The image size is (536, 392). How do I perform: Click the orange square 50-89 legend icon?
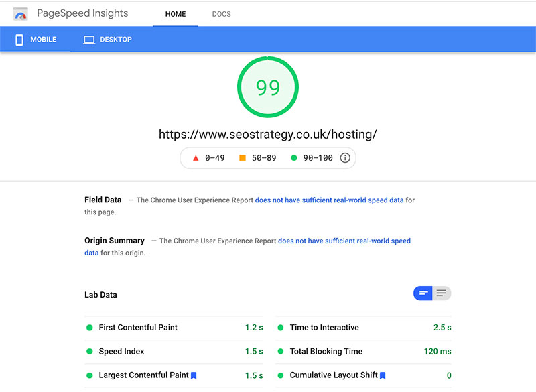coord(243,158)
